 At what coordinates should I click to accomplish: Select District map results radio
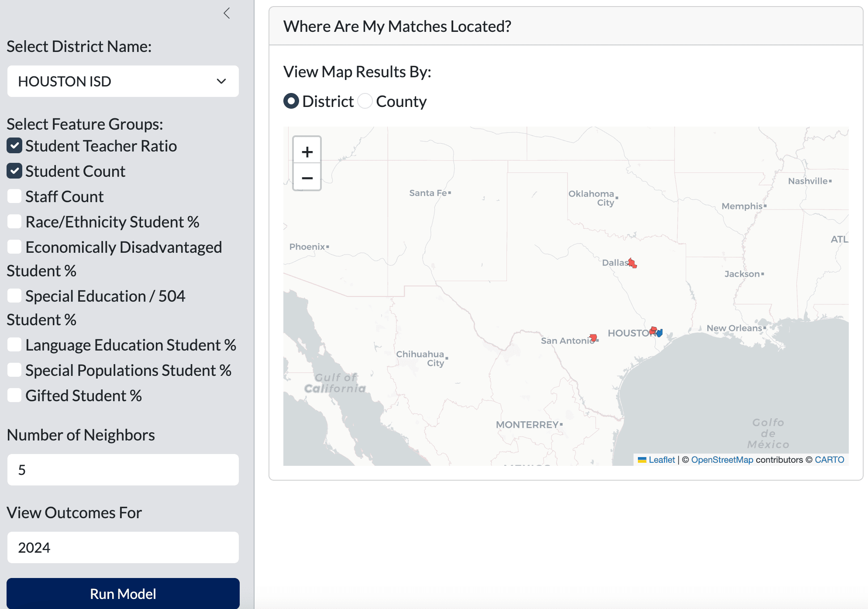click(x=291, y=101)
